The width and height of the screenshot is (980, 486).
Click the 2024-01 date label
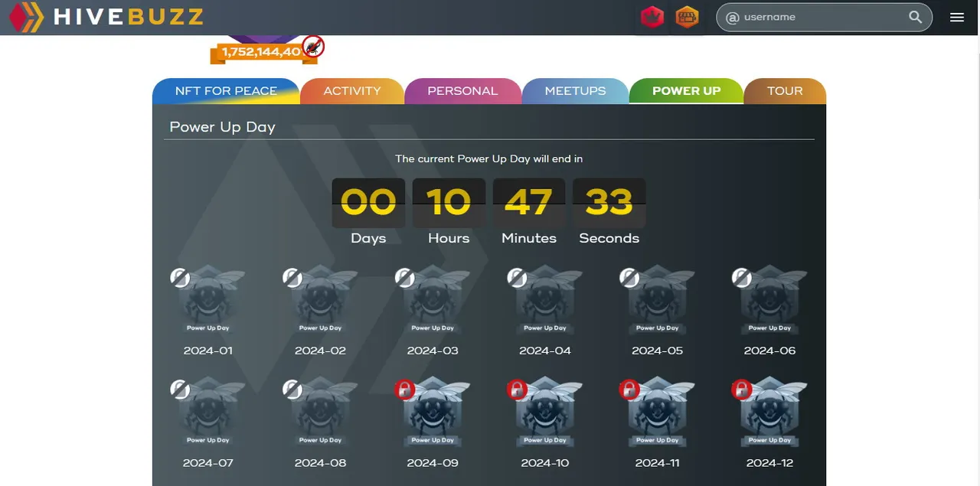point(208,351)
